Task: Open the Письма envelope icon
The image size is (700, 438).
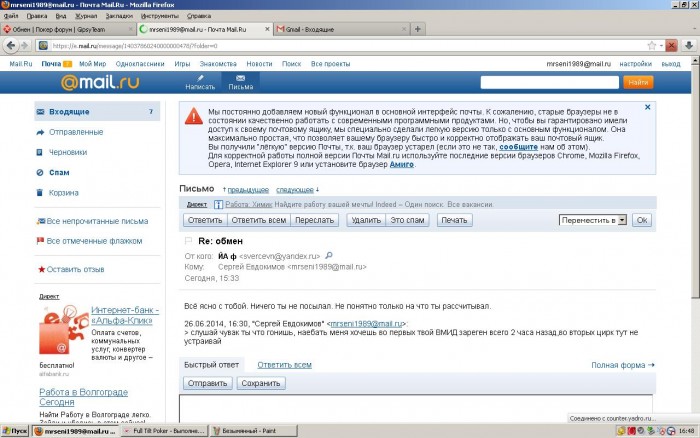Action: tap(241, 78)
